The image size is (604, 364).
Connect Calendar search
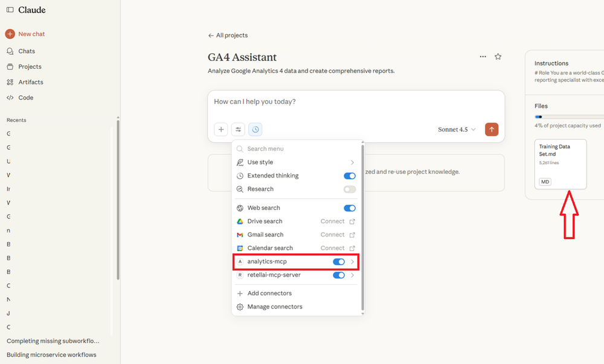[338, 248]
